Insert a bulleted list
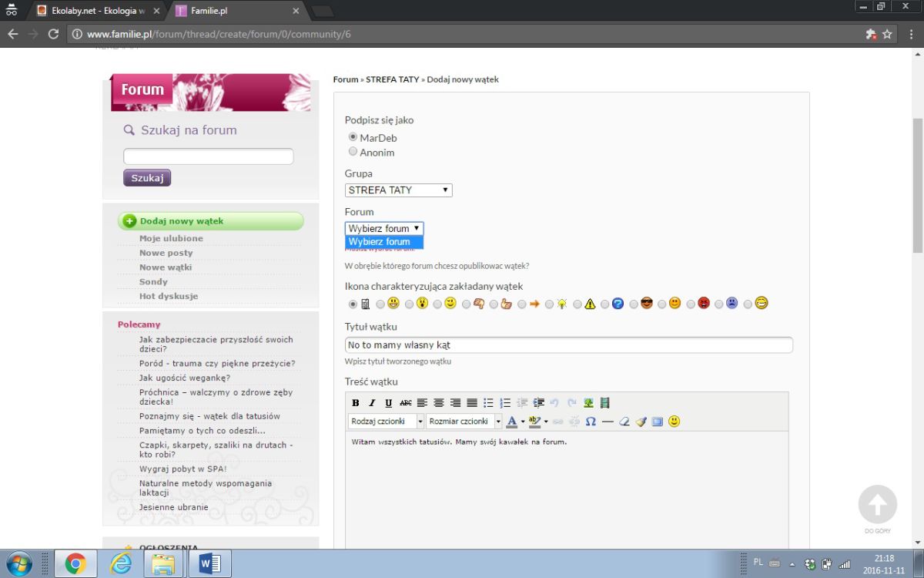924x578 pixels. tap(488, 403)
